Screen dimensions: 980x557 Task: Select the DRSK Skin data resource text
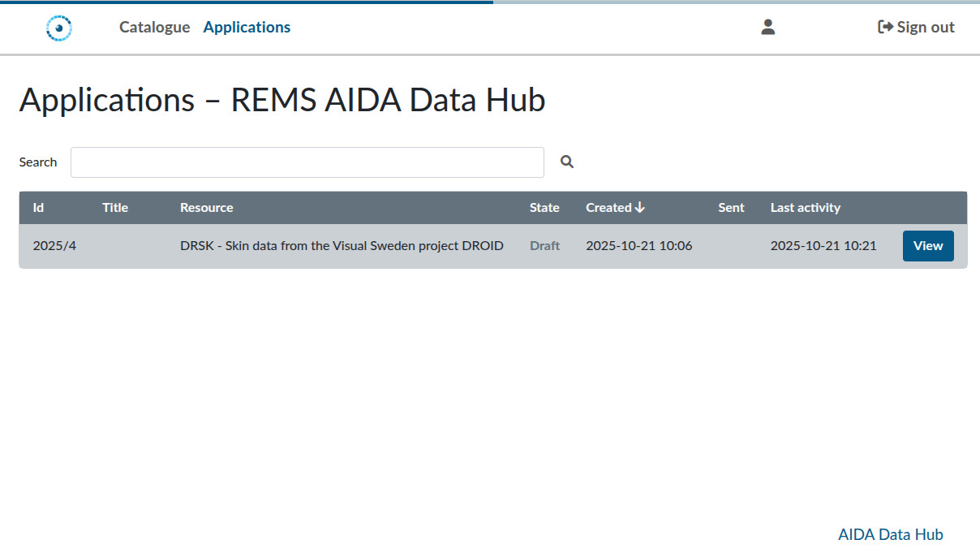(342, 246)
